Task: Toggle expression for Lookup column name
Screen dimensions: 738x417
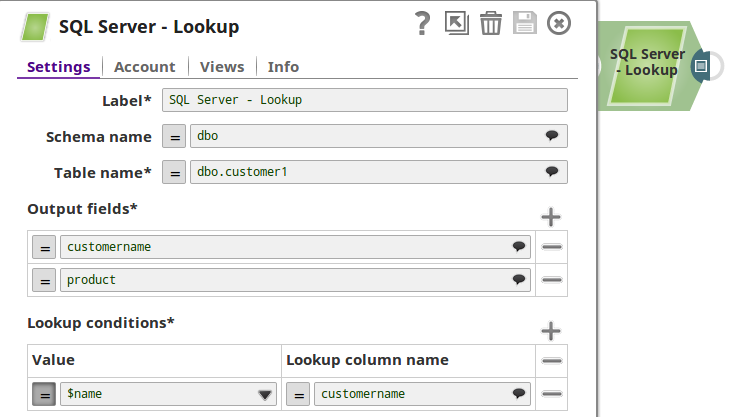Action: 298,394
